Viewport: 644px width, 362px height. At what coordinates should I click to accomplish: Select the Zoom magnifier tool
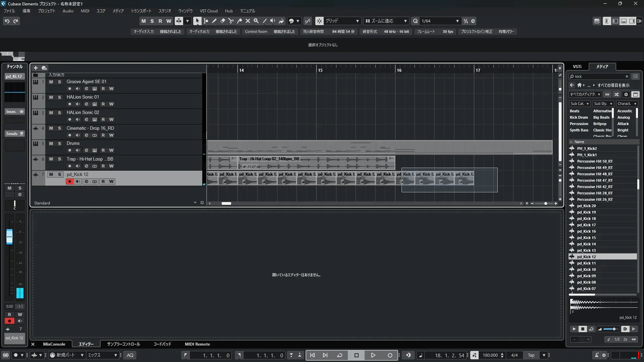pos(256,21)
